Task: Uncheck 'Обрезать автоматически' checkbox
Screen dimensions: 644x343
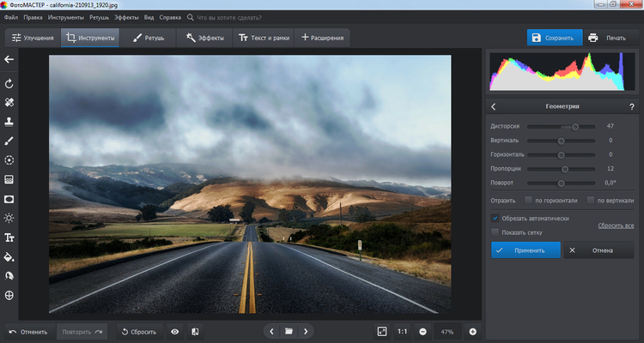Action: 495,219
